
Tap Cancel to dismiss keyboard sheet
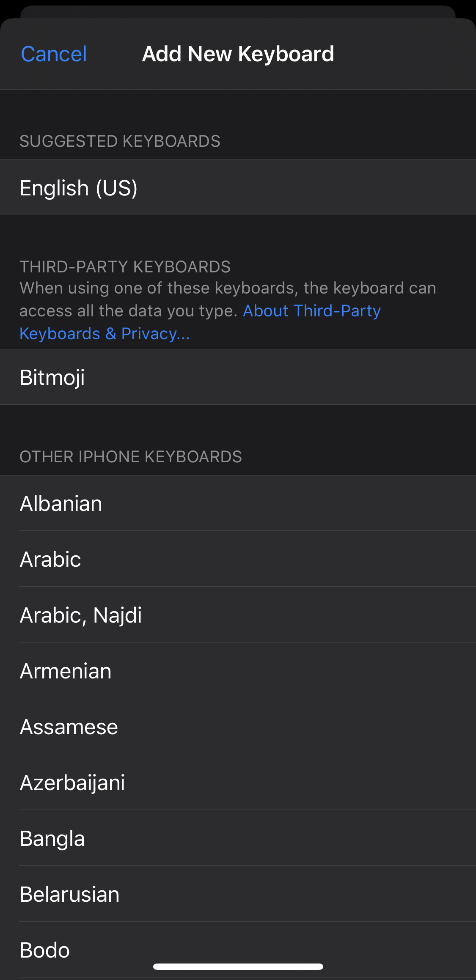54,54
